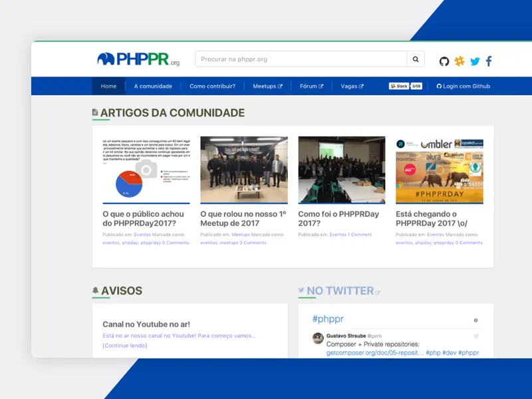Click '1 Comment' under Como foi o PHPPRDay
This screenshot has width=532, height=399.
tap(360, 235)
